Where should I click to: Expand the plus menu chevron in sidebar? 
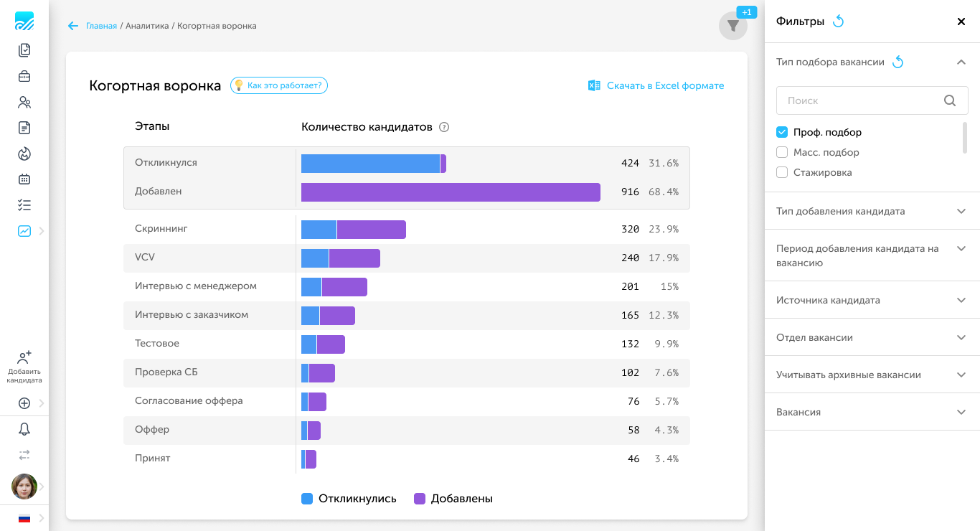pyautogui.click(x=42, y=403)
